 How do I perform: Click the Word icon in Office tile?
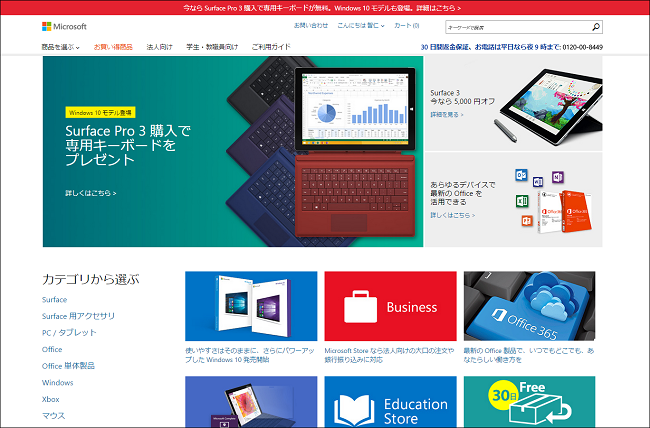pos(538,182)
